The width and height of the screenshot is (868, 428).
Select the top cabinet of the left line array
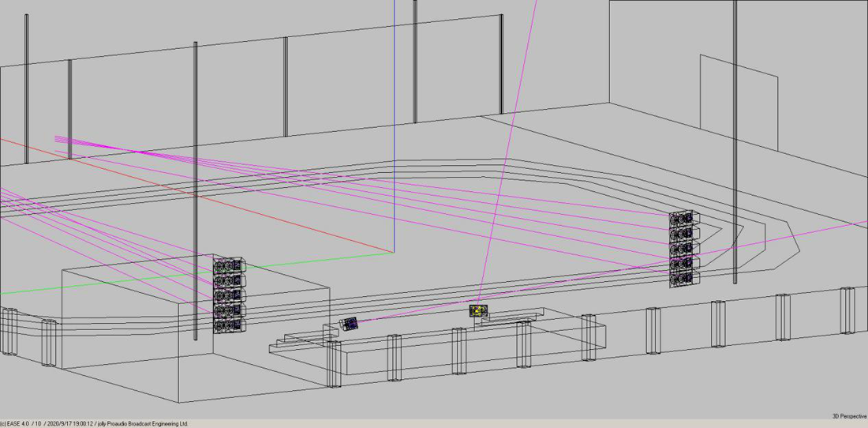[x=230, y=265]
